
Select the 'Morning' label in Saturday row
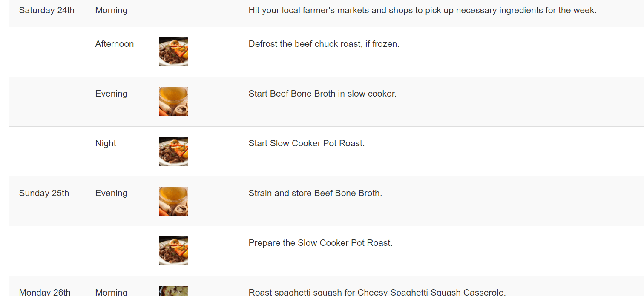[x=111, y=10]
